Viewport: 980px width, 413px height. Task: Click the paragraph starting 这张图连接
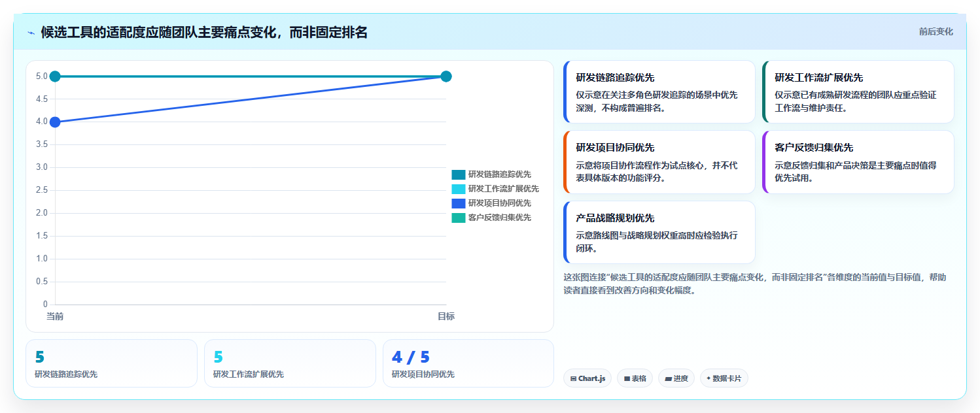point(754,284)
